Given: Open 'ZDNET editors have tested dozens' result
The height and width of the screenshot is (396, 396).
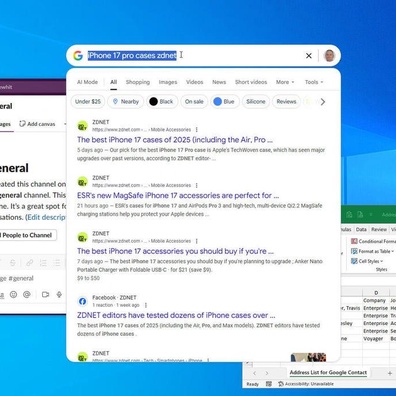Looking at the screenshot, I should click(176, 315).
